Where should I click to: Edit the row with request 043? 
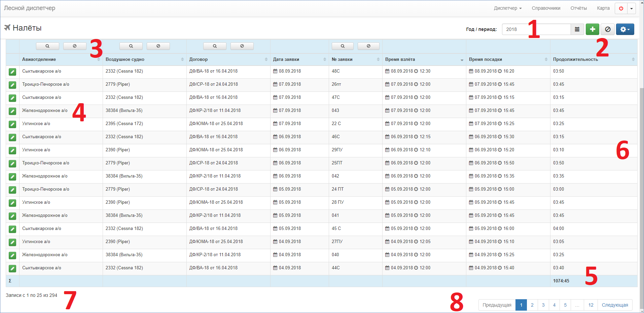click(x=12, y=111)
